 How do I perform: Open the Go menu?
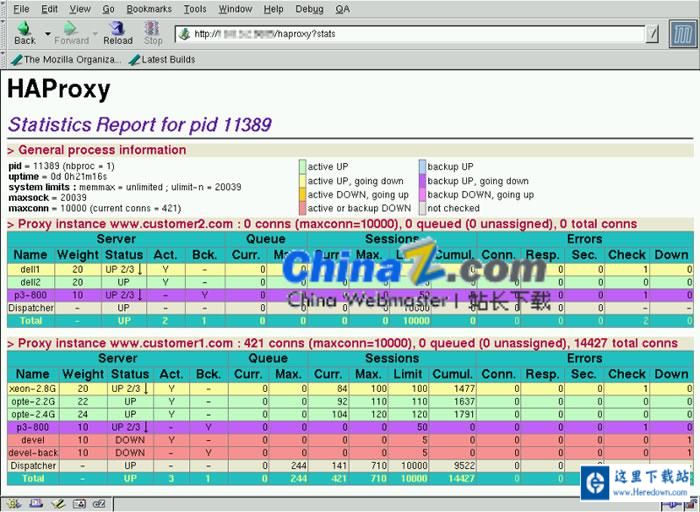tap(108, 9)
